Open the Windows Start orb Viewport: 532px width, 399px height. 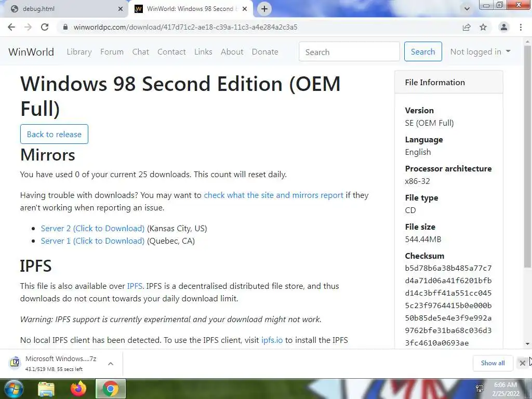(13, 389)
